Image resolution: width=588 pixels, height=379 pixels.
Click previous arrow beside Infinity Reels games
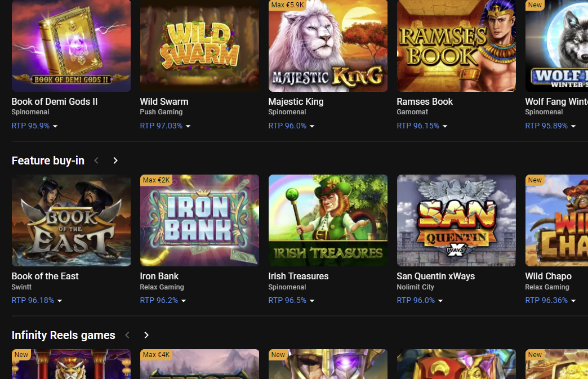pos(127,335)
